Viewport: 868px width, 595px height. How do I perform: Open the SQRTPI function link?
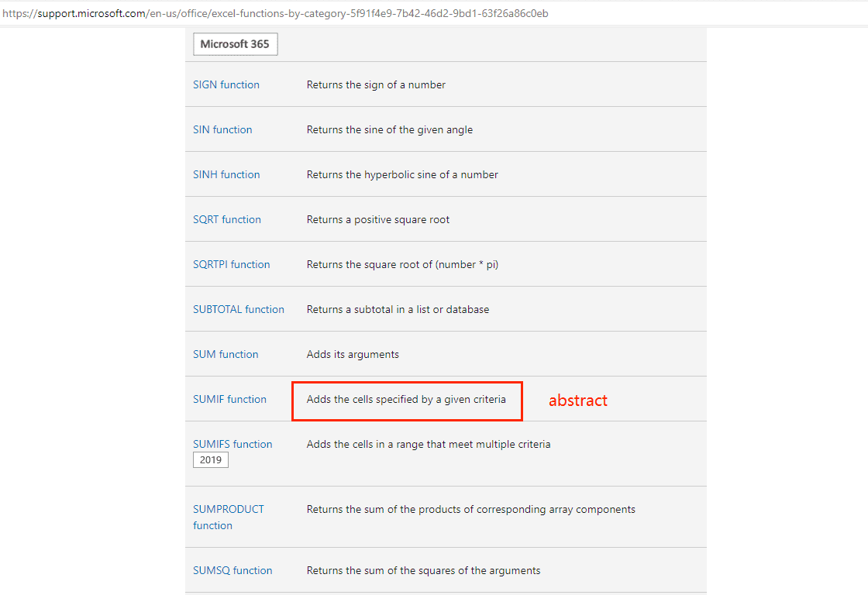click(x=231, y=264)
